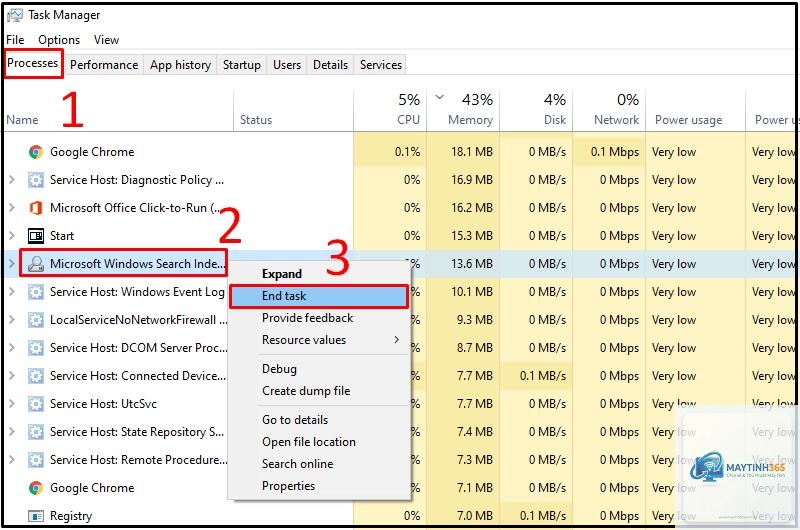Expand the Microsoft Office Click-to-Run group

[12, 208]
